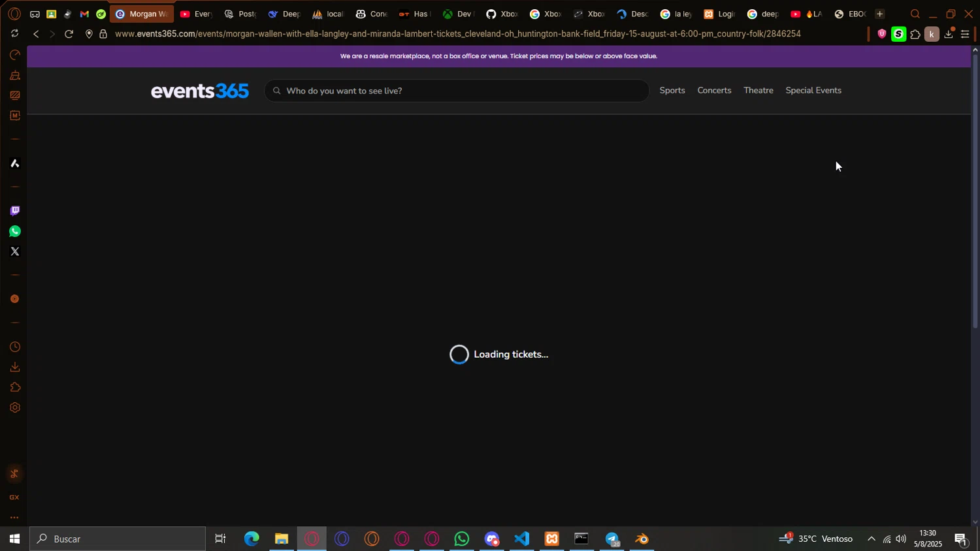Screen dimensions: 980x551
Task: Open Visual Studio Code from the taskbar
Action: (x=521, y=539)
